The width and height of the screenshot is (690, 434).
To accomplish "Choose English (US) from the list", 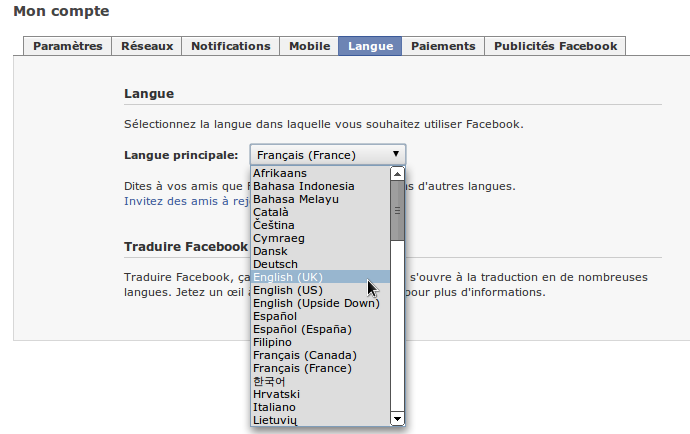I will pos(320,290).
